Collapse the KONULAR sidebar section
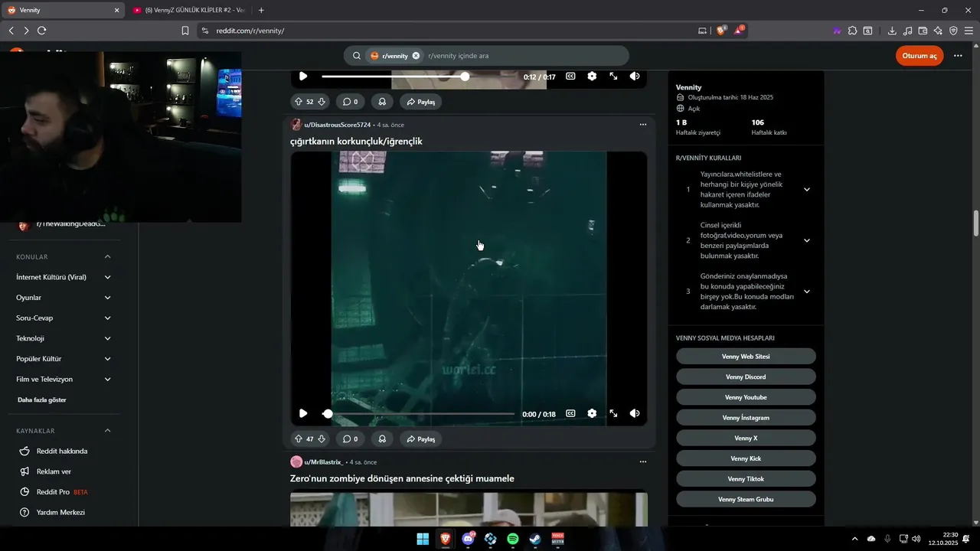The image size is (980, 551). coord(107,257)
